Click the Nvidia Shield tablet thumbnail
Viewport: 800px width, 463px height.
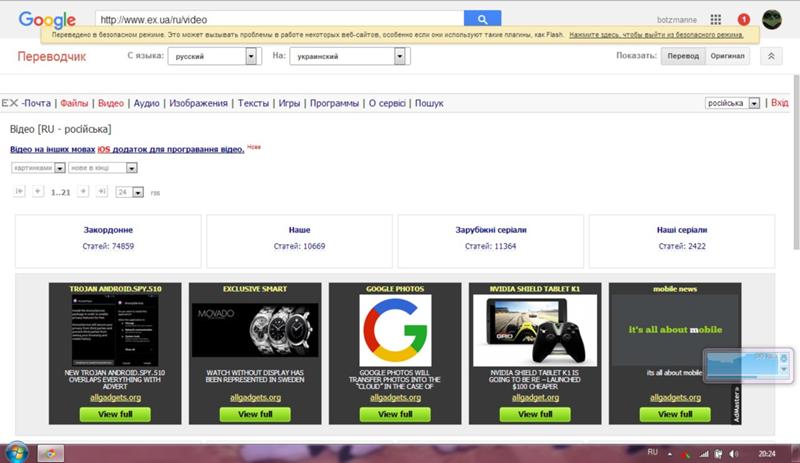click(x=535, y=330)
